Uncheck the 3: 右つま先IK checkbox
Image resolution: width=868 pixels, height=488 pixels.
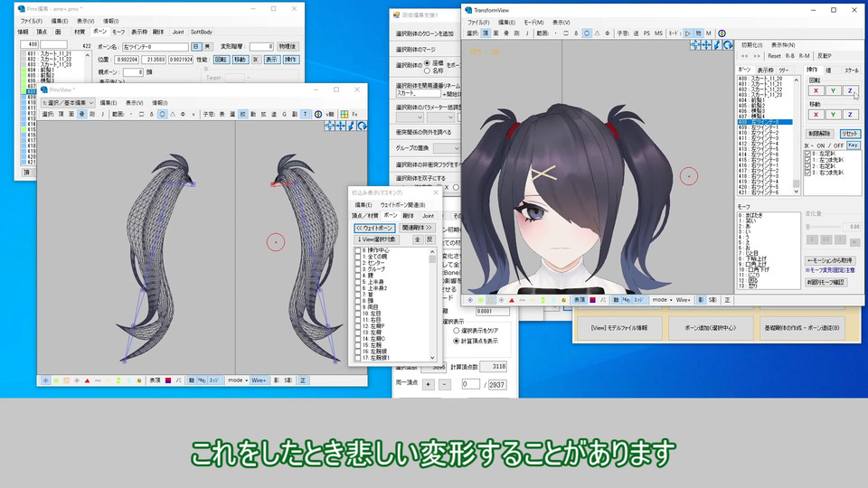807,173
